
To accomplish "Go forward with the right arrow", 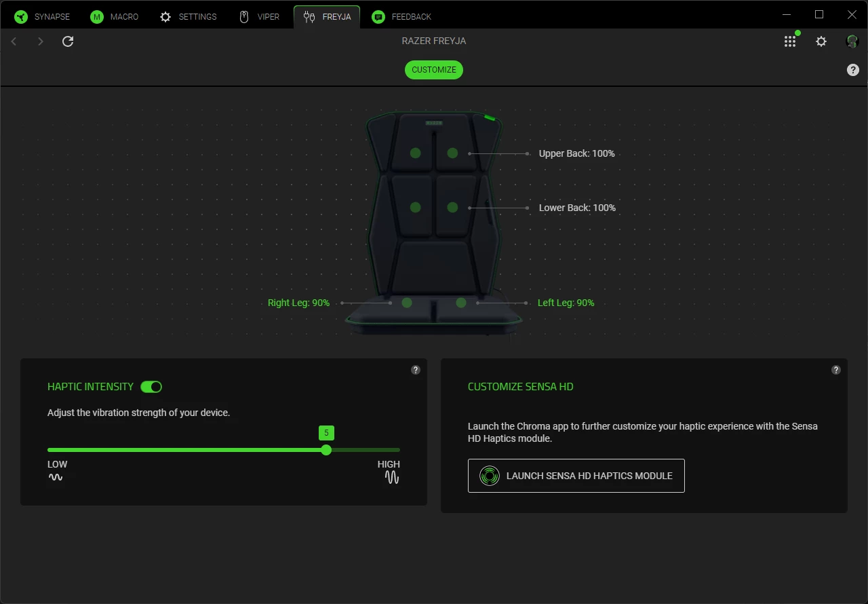I will click(x=41, y=41).
